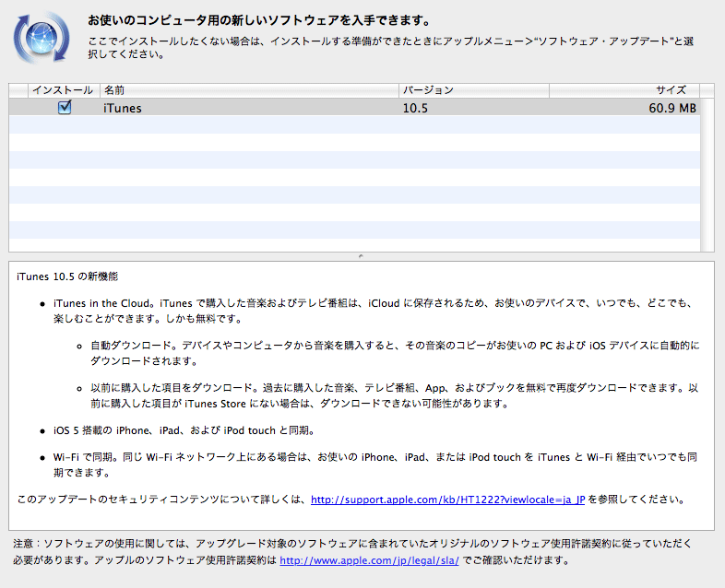Click the '自動ダウンロード' sub-bullet text
The height and width of the screenshot is (588, 725).
pos(395,353)
